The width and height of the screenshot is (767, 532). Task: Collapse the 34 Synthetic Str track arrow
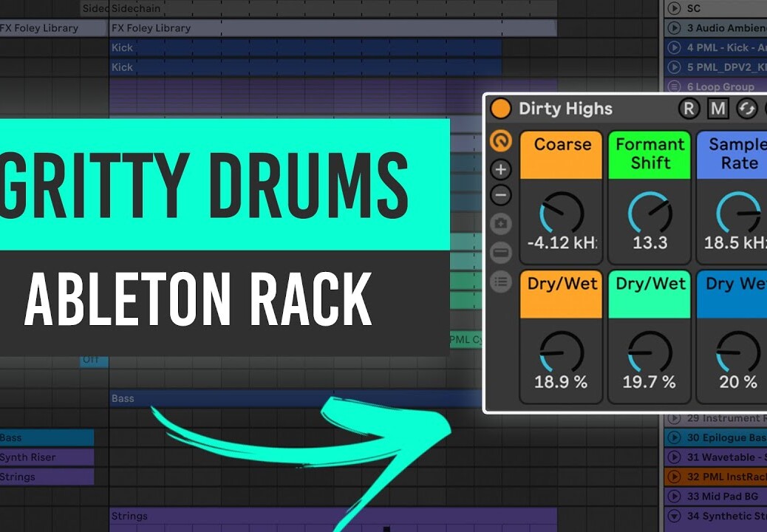click(x=674, y=516)
